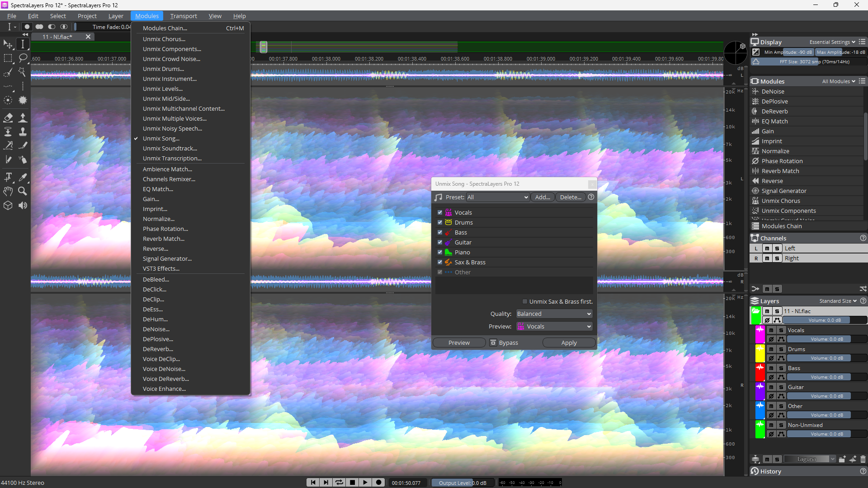Uncheck the Vocals stem checkbox
868x488 pixels.
(440, 212)
